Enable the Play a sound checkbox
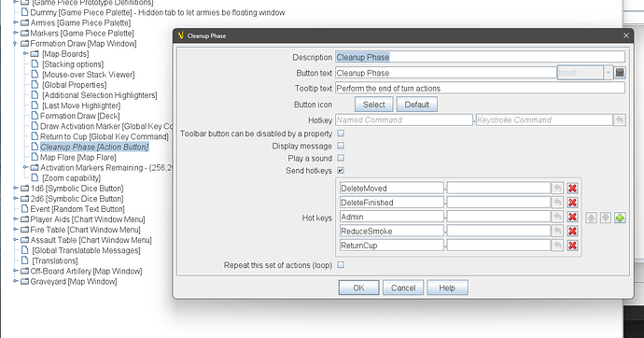The image size is (644, 338). (x=341, y=158)
